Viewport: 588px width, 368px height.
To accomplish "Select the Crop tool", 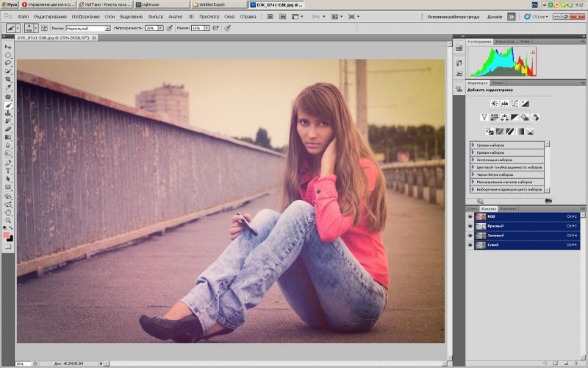I will [8, 79].
